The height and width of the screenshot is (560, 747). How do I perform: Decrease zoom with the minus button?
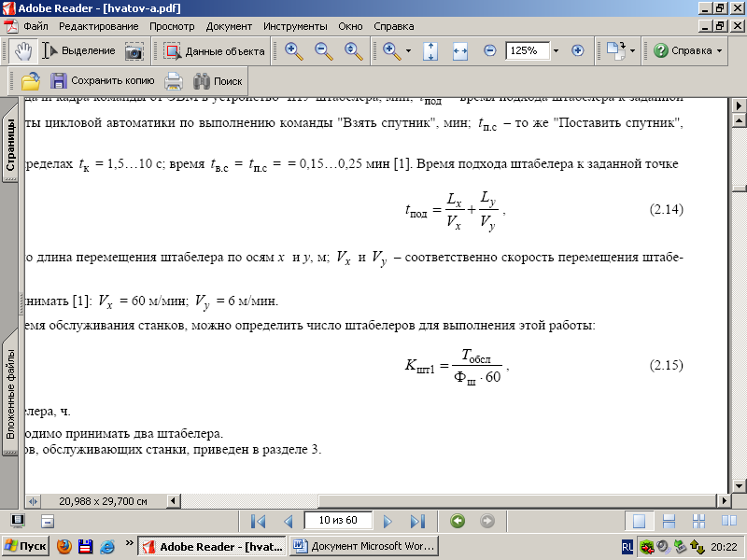(489, 51)
